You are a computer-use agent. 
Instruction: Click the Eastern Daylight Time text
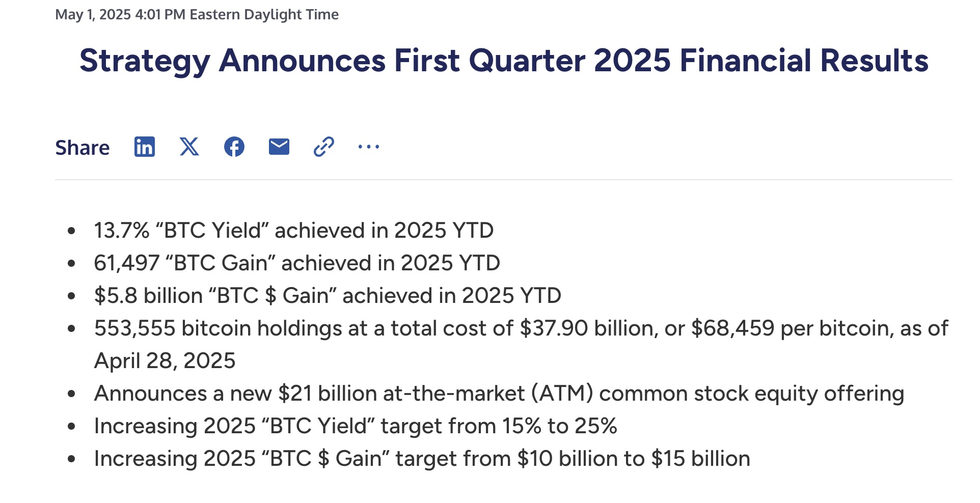264,14
